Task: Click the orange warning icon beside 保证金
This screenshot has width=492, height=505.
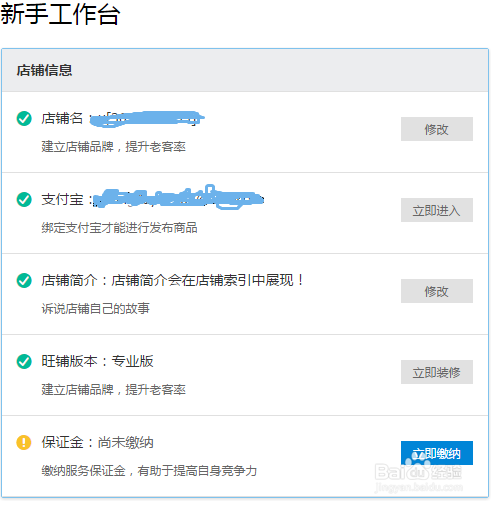Action: (x=24, y=443)
